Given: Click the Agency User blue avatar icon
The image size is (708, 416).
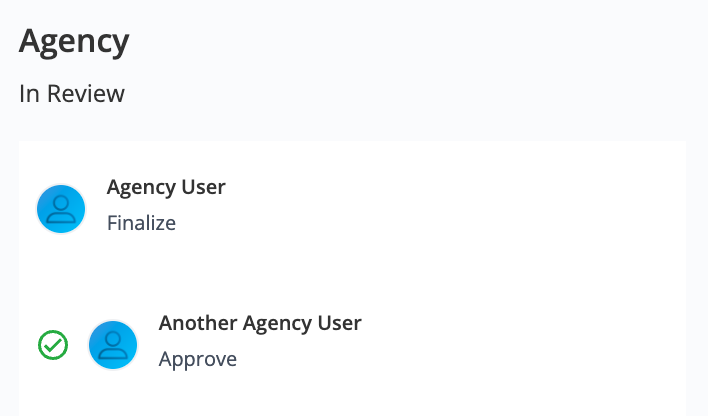Looking at the screenshot, I should click(x=61, y=209).
